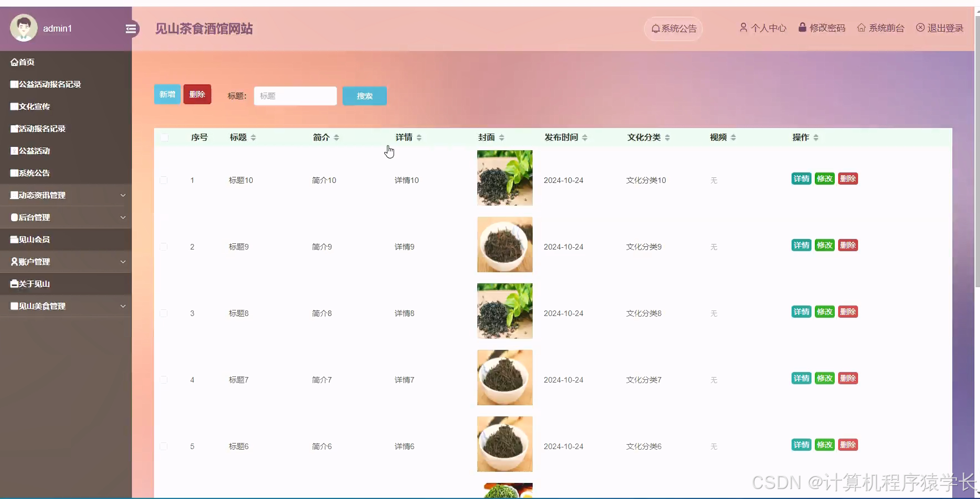
Task: Click the 标题 search input field
Action: pos(295,95)
